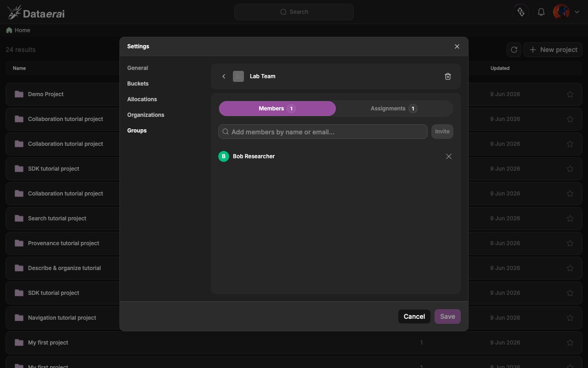Click the 24 results label

[21, 50]
